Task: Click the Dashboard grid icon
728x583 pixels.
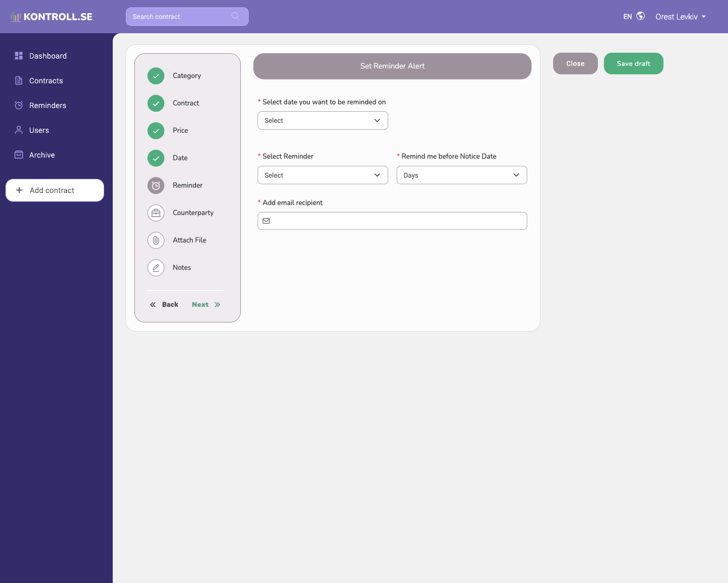Action: click(19, 56)
